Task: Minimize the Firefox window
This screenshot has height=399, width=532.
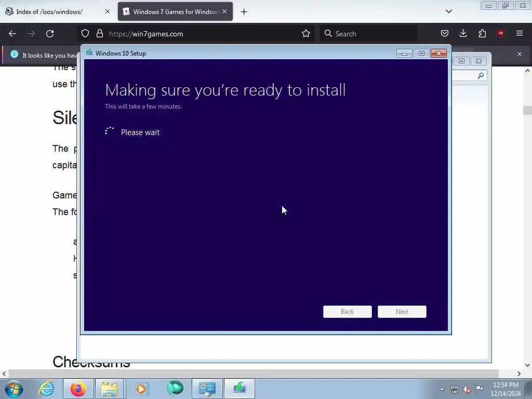Action: pyautogui.click(x=488, y=6)
